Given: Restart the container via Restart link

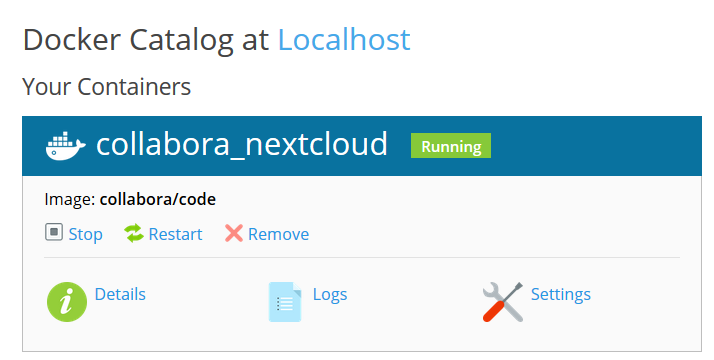Looking at the screenshot, I should pos(175,234).
